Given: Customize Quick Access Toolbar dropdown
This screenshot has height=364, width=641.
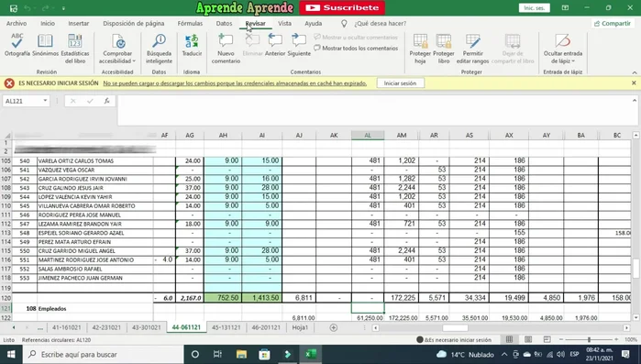Looking at the screenshot, I should click(x=64, y=8).
